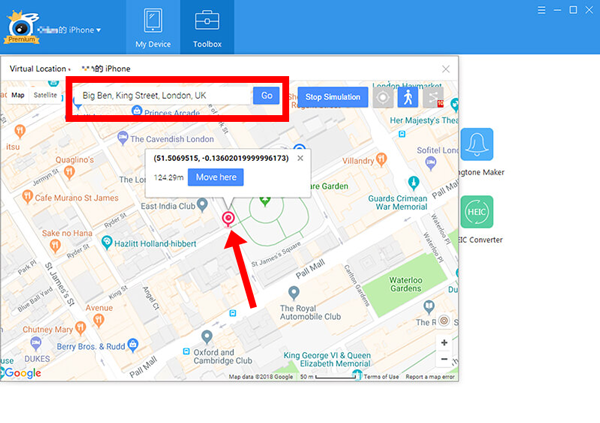Click Report a map error link
600x423 pixels.
click(430, 377)
